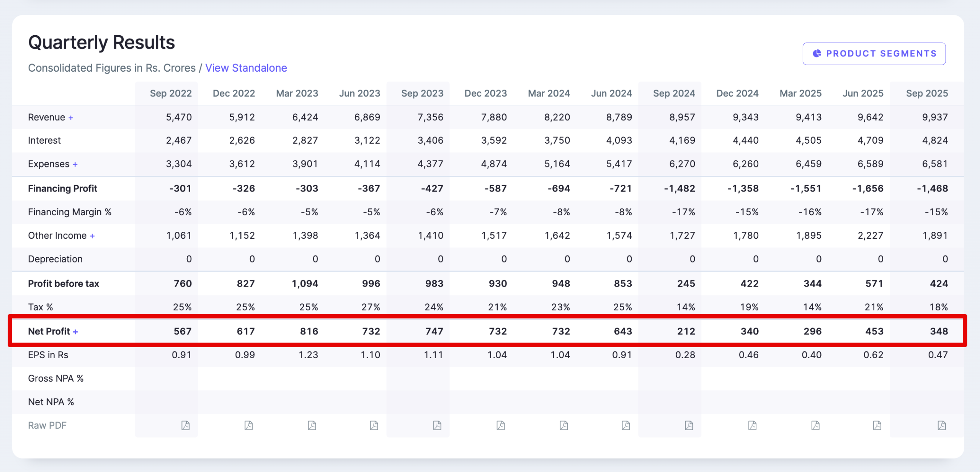Viewport: 980px width, 472px height.
Task: Download the Dec 2022 Raw PDF
Action: (x=249, y=425)
